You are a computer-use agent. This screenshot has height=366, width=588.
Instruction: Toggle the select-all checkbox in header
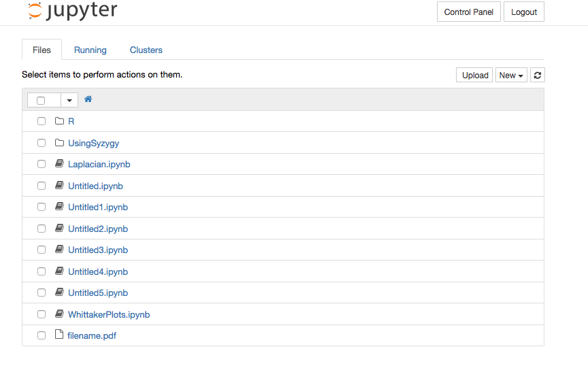pos(41,100)
